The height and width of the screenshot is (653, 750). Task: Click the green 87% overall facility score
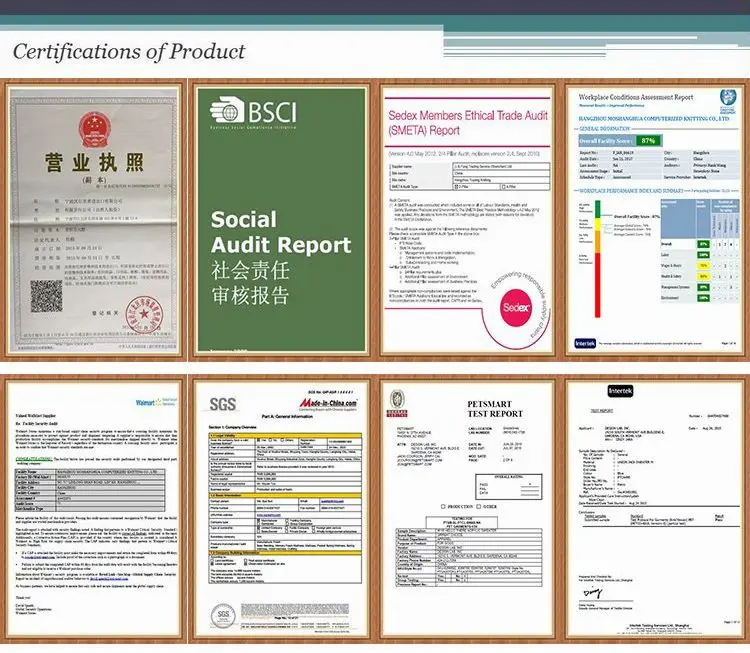point(652,142)
